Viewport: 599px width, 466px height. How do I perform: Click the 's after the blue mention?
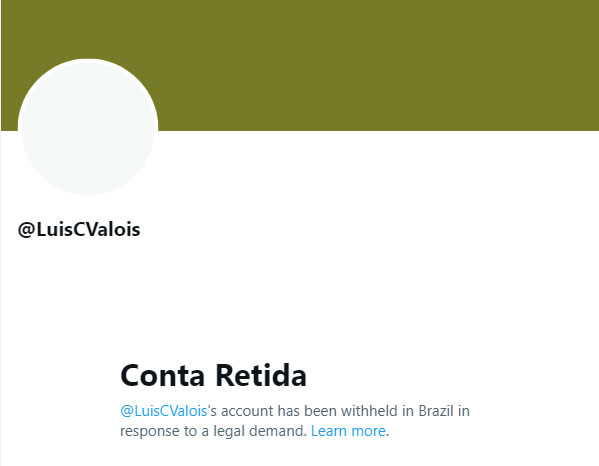pos(212,411)
